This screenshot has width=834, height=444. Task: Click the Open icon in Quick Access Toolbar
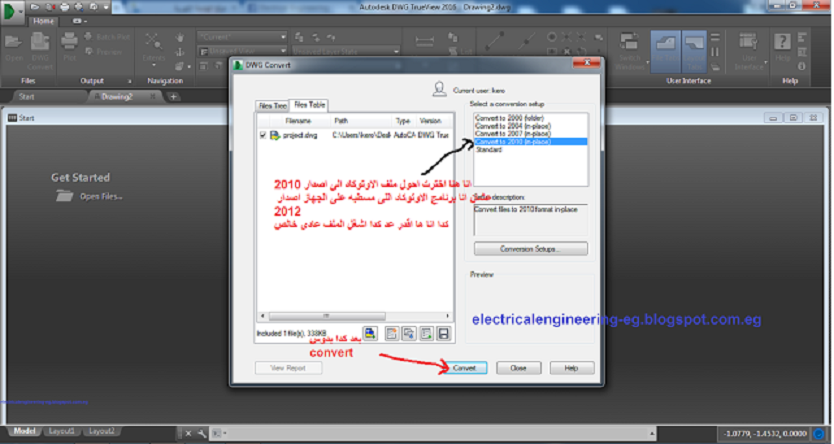click(35, 7)
